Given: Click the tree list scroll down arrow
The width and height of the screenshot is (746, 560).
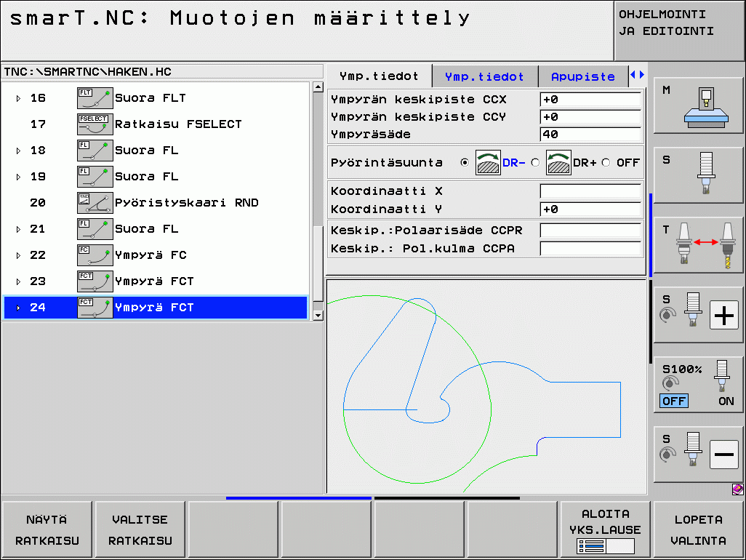Looking at the screenshot, I should (318, 316).
